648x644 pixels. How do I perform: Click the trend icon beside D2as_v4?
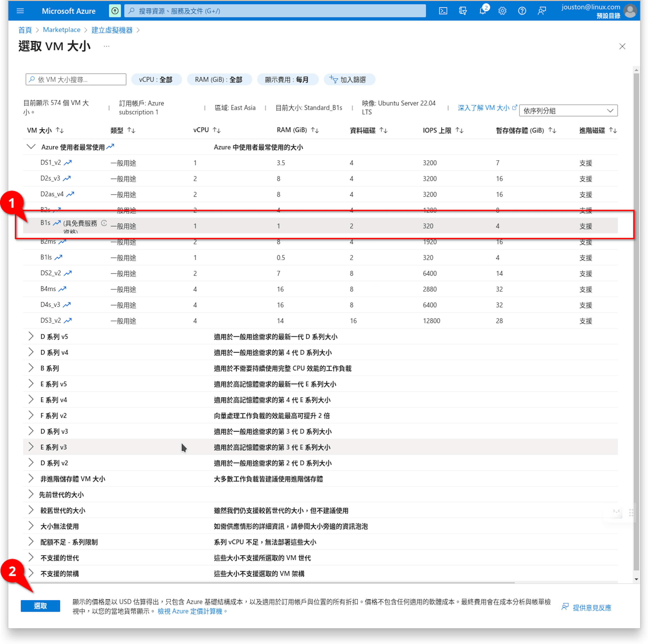pyautogui.click(x=70, y=194)
